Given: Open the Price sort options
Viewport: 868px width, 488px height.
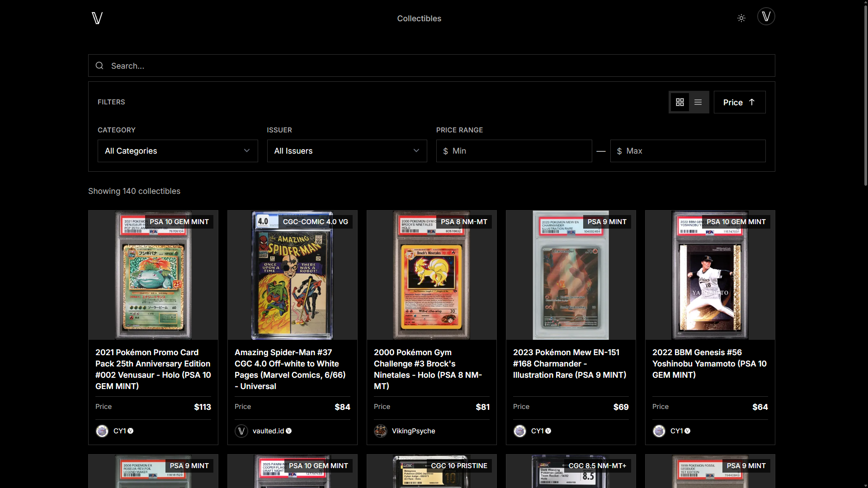Looking at the screenshot, I should click(x=733, y=102).
